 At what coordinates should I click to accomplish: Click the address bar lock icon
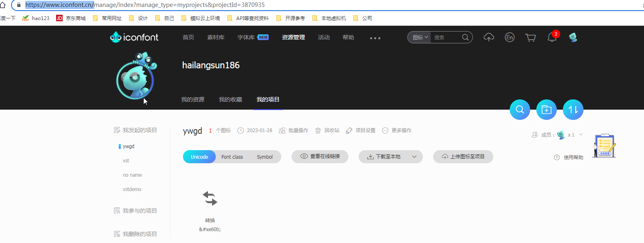click(x=19, y=5)
